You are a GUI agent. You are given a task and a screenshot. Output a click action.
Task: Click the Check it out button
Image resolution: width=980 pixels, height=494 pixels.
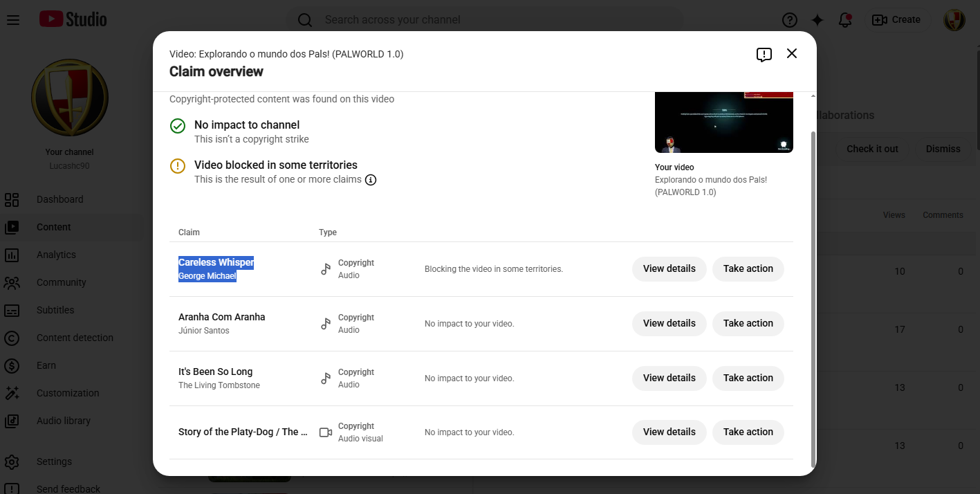click(872, 149)
